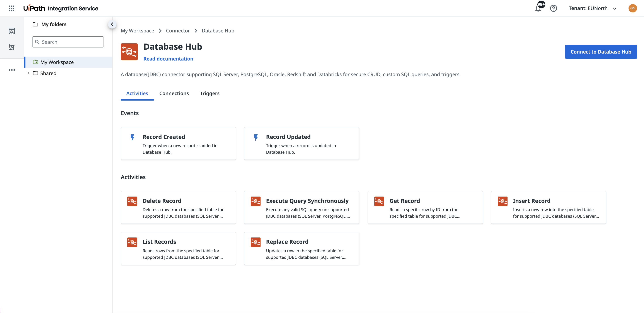The width and height of the screenshot is (644, 313).
Task: Click the Execute Query Synchronously database icon
Action: (x=256, y=201)
